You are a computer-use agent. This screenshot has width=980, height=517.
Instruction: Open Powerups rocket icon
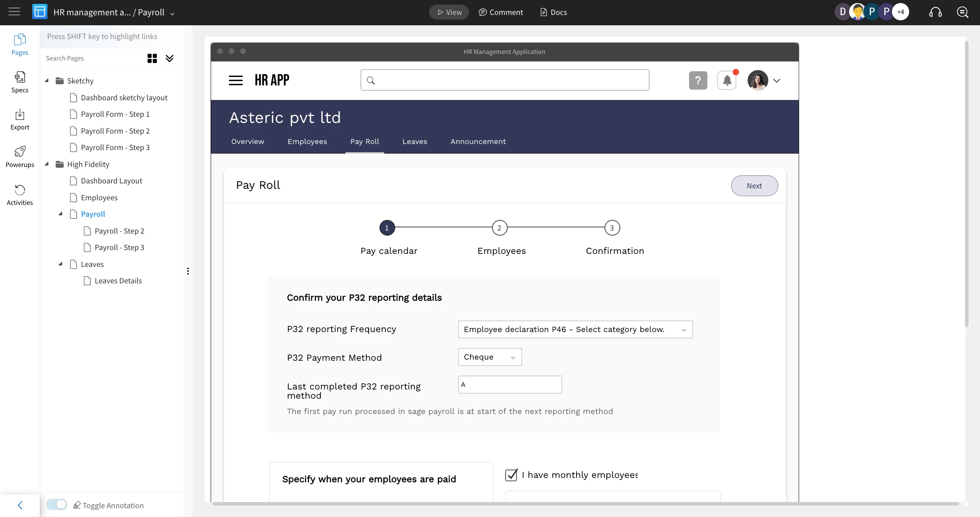20,156
